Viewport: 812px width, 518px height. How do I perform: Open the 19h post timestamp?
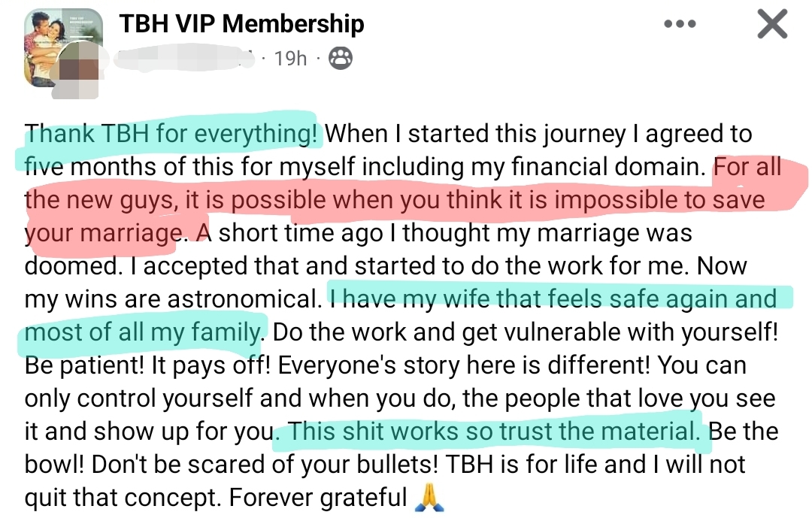pyautogui.click(x=290, y=58)
